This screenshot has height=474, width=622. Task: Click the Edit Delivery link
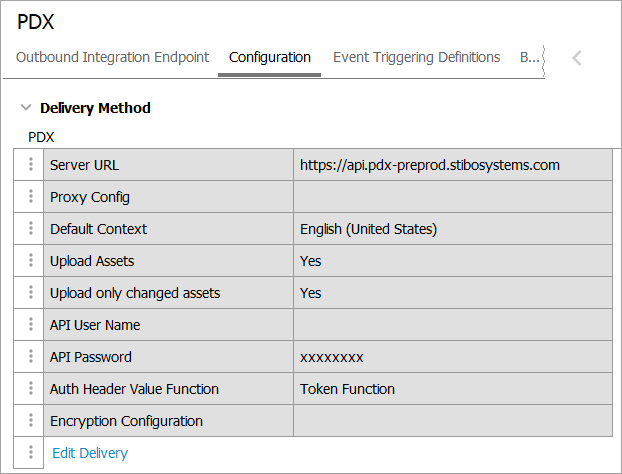(90, 453)
